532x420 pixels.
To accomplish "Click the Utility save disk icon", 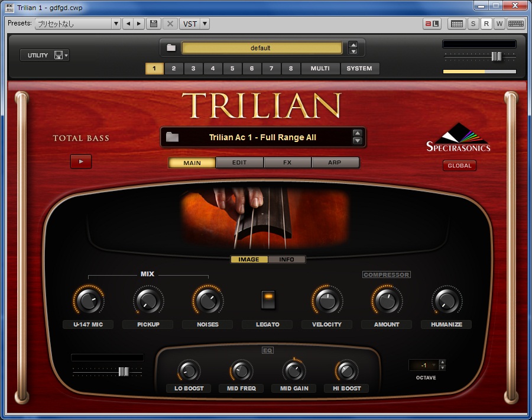I will (x=59, y=55).
